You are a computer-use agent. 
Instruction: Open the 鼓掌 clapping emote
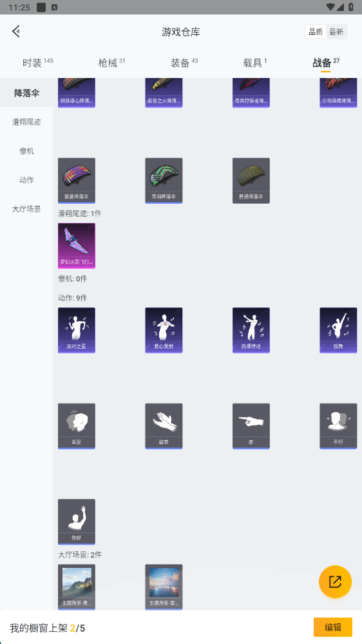point(164,426)
